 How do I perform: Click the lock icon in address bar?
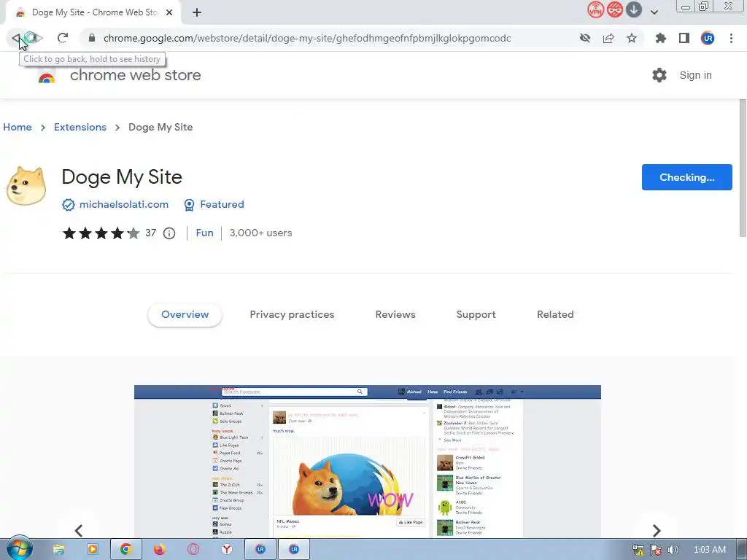click(92, 38)
